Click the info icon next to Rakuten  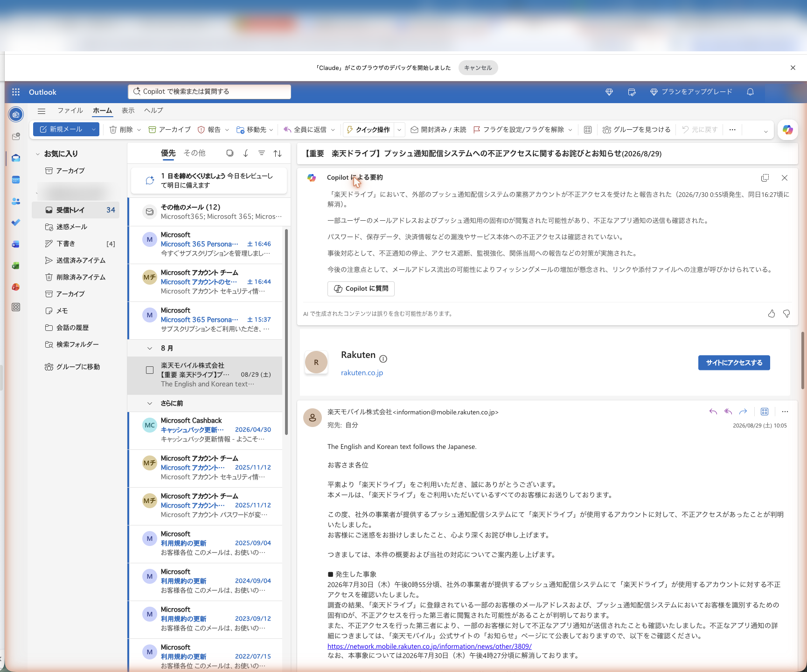coord(383,359)
